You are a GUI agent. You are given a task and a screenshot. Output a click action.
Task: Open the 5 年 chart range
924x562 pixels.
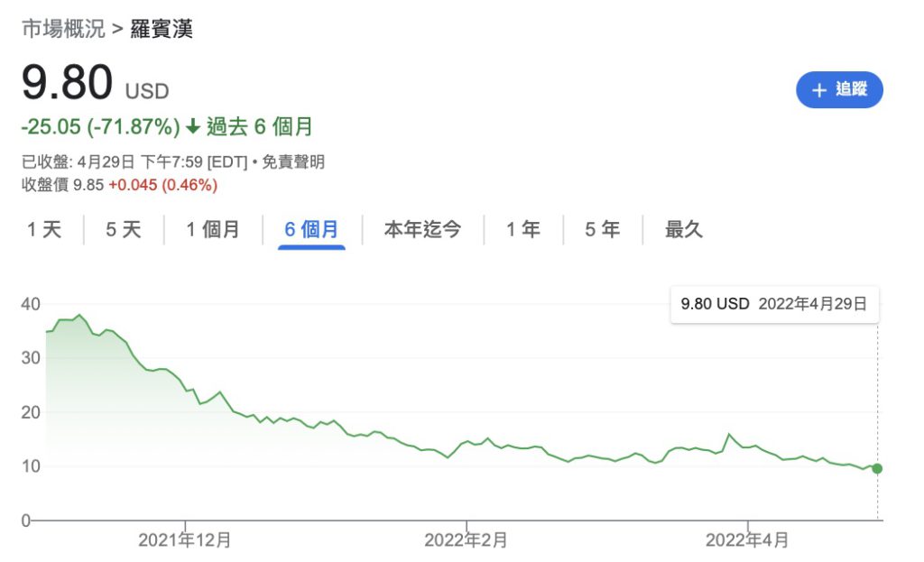(603, 230)
